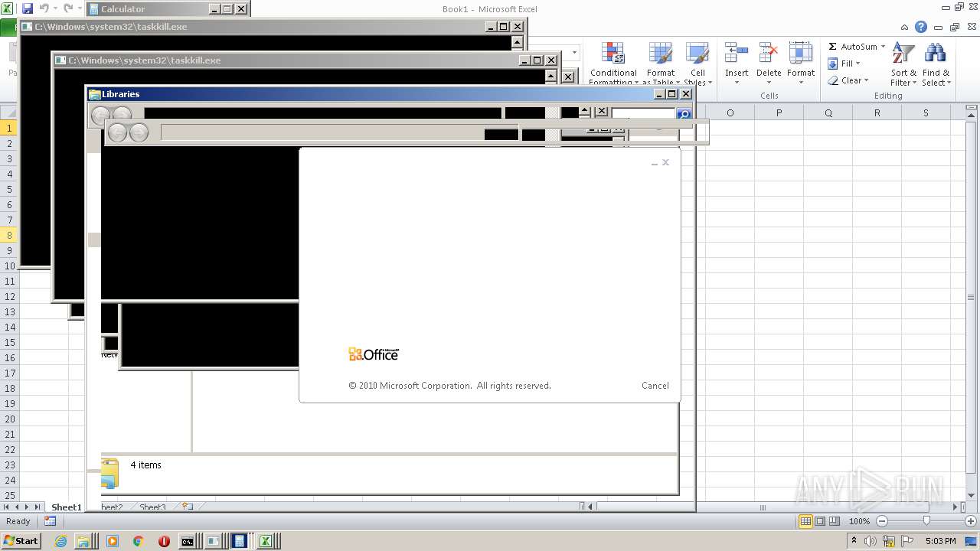This screenshot has height=551, width=980.
Task: Expand the Delete cells dropdown arrow
Action: 768,83
